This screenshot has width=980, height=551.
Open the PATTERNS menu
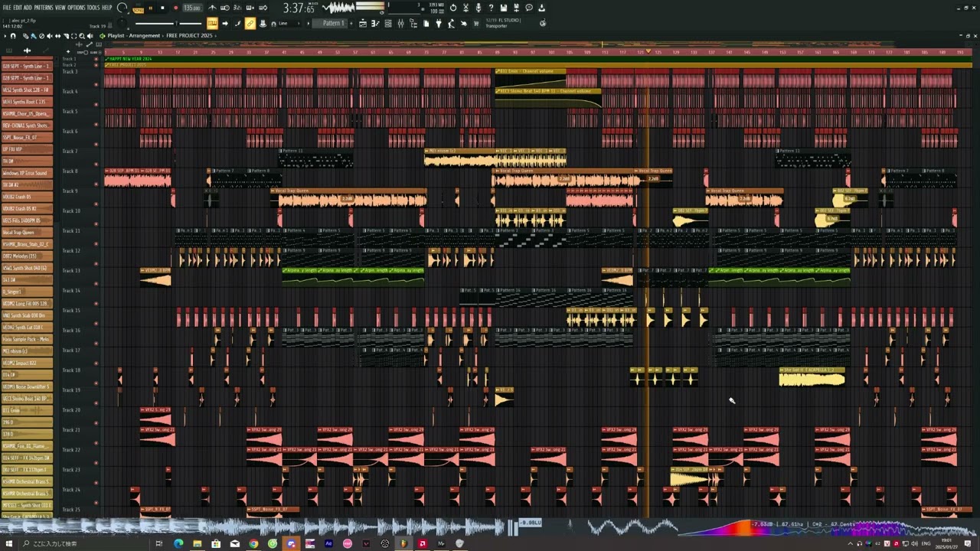44,8
